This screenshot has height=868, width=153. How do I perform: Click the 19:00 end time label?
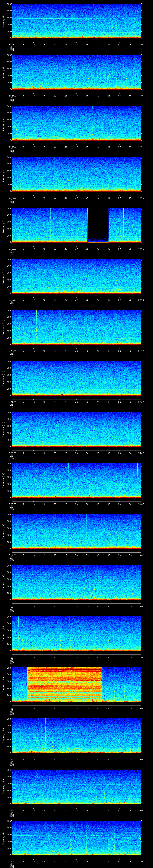(x=141, y=249)
